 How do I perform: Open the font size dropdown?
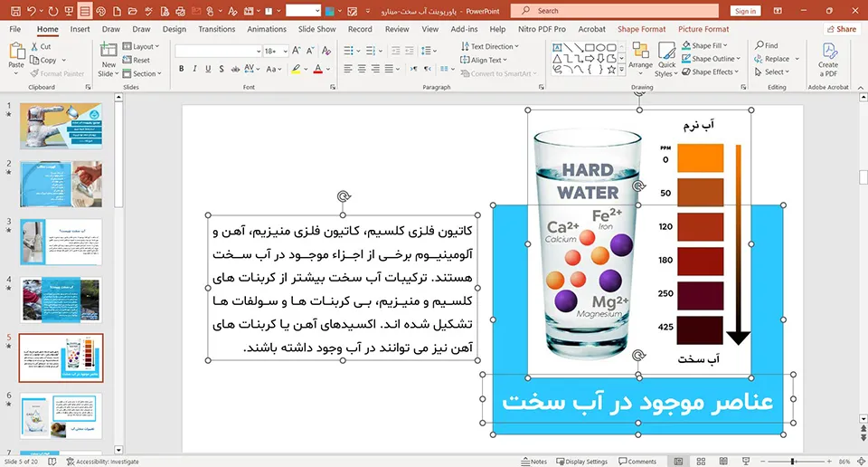(x=285, y=51)
